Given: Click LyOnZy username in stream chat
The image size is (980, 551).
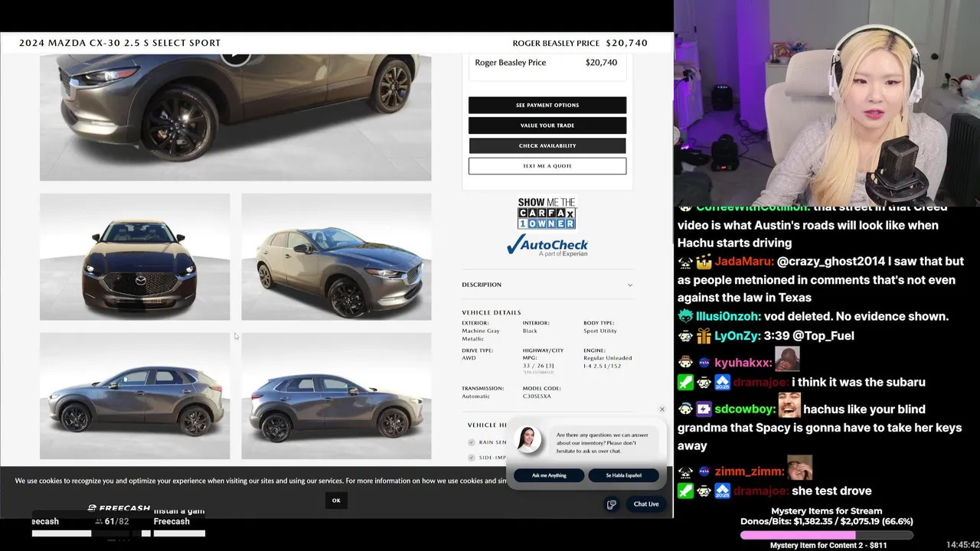Looking at the screenshot, I should click(x=735, y=336).
